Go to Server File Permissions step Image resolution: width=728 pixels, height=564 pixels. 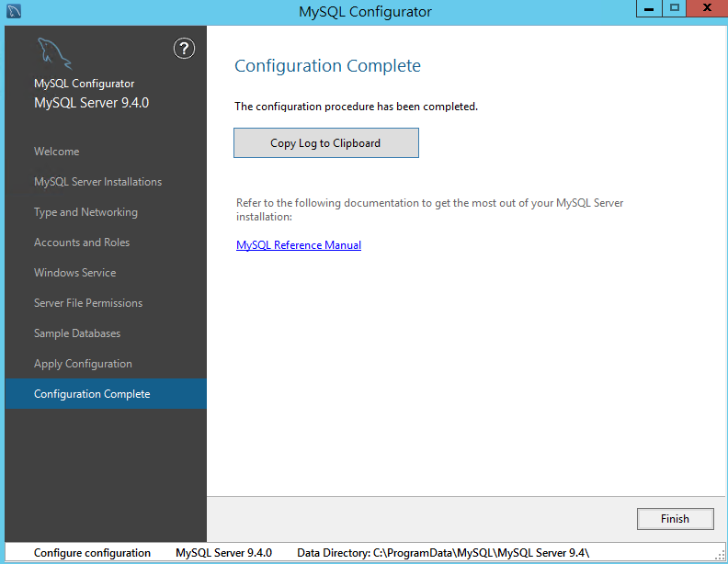[106, 303]
